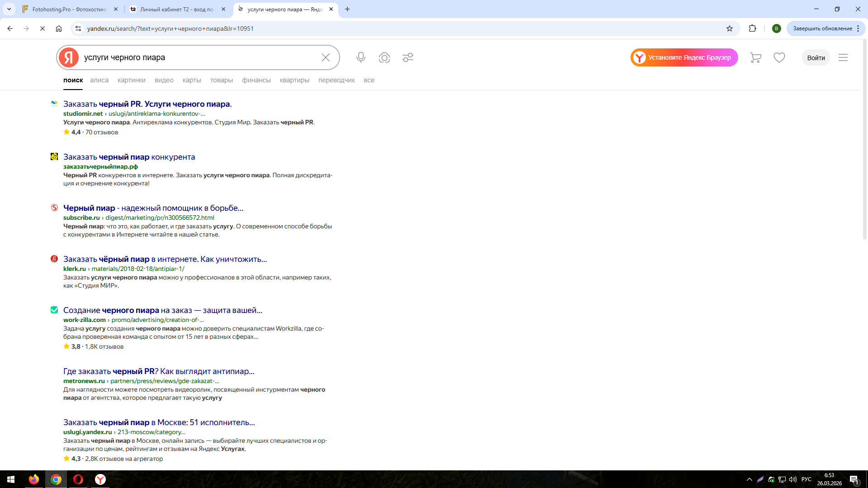Open result Заказать черный PR. Услуги черного пиара
868x488 pixels.
(147, 104)
